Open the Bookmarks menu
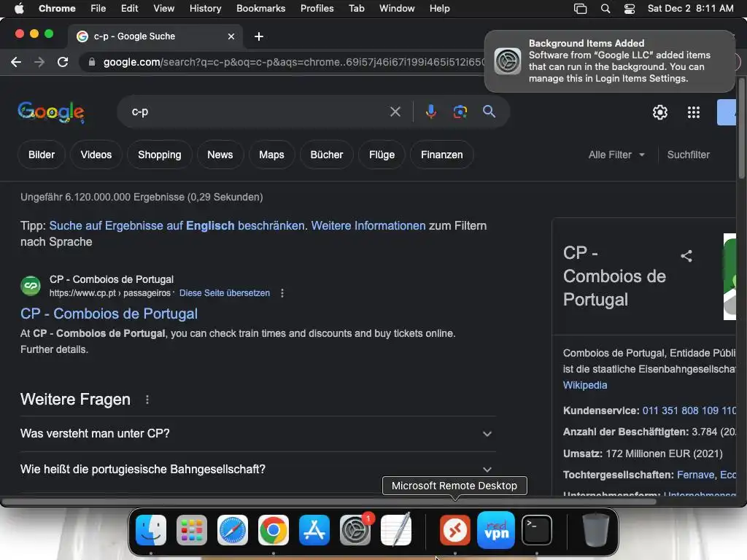 (x=260, y=9)
